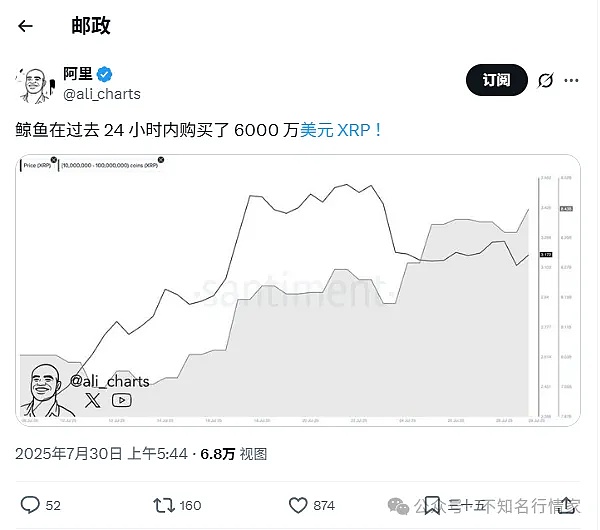Image resolution: width=600 pixels, height=530 pixels.
Task: Open the Grok icon beside the subscribe button
Action: click(x=546, y=81)
